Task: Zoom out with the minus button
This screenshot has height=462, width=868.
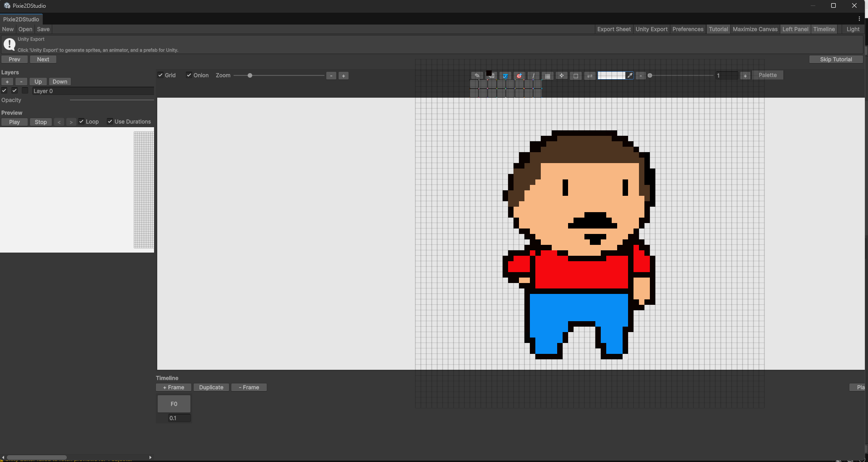Action: pyautogui.click(x=331, y=76)
